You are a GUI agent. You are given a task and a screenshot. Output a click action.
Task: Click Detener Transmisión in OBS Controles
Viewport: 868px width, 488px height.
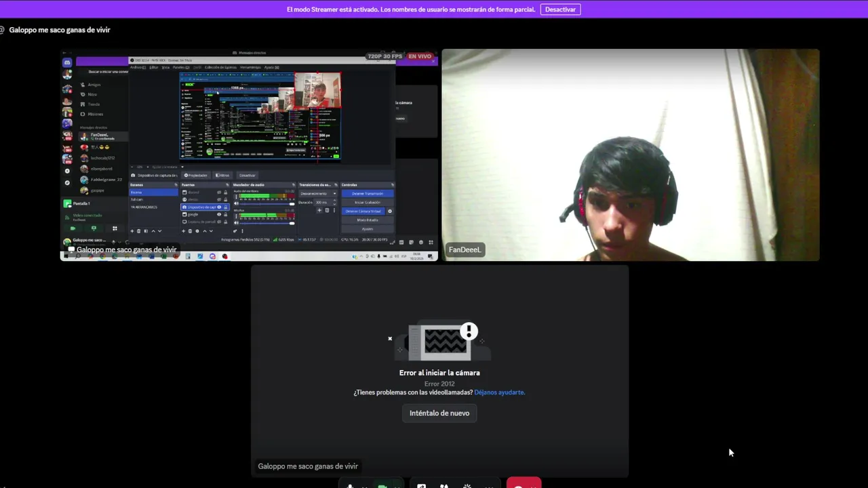click(x=368, y=194)
